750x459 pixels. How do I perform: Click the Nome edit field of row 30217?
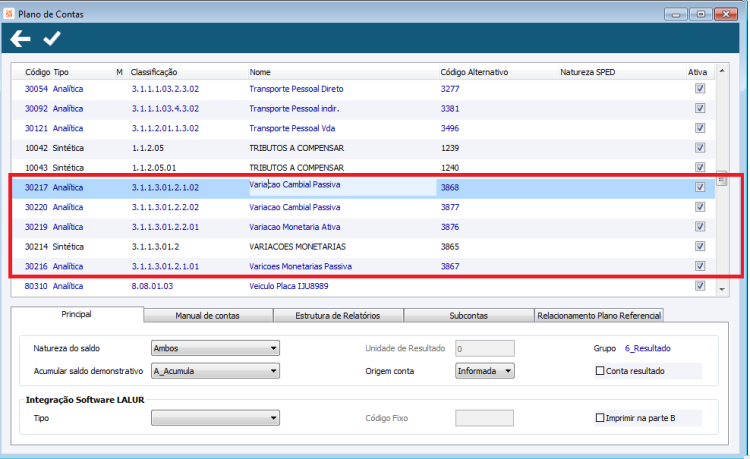(x=342, y=187)
